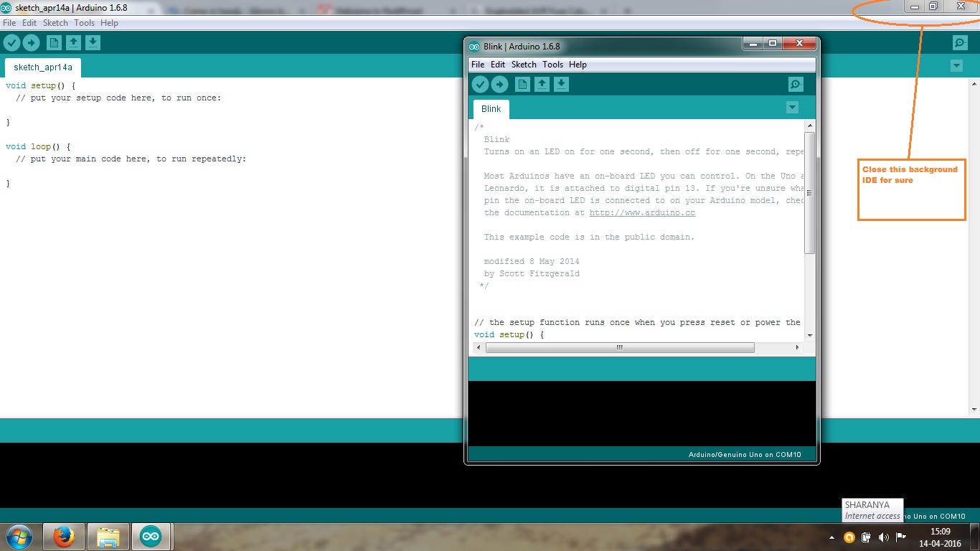Open Help menu in Blink window

pos(578,65)
